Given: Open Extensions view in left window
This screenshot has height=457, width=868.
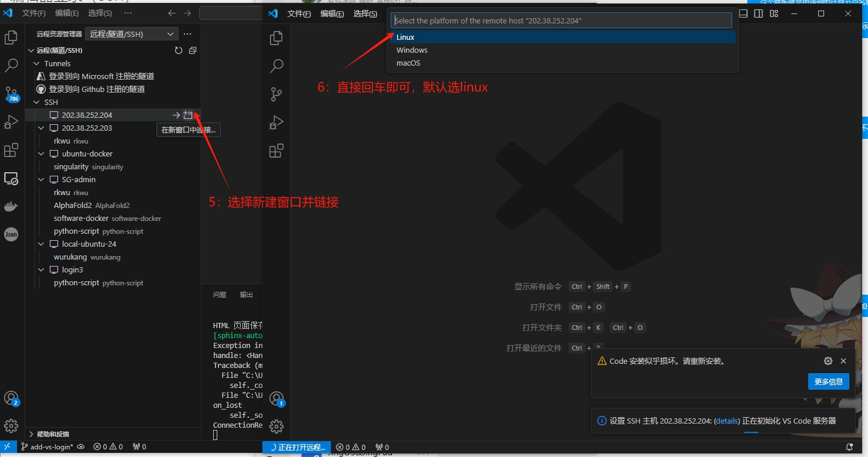Looking at the screenshot, I should click(11, 151).
